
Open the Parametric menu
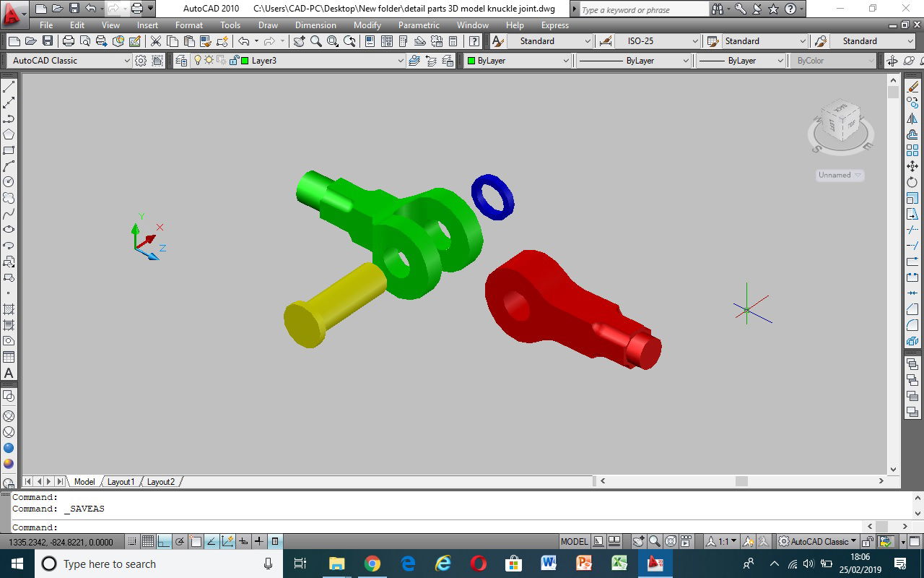pyautogui.click(x=419, y=25)
